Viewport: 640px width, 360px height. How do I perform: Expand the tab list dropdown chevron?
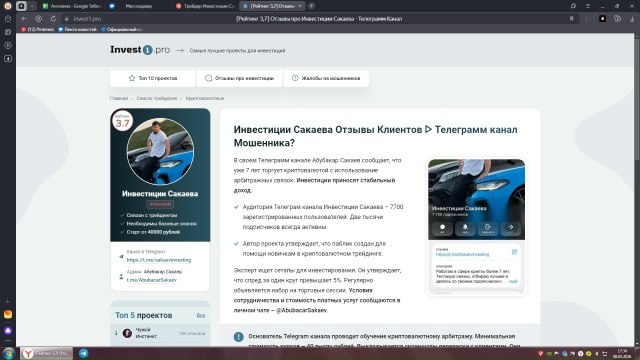point(32,6)
